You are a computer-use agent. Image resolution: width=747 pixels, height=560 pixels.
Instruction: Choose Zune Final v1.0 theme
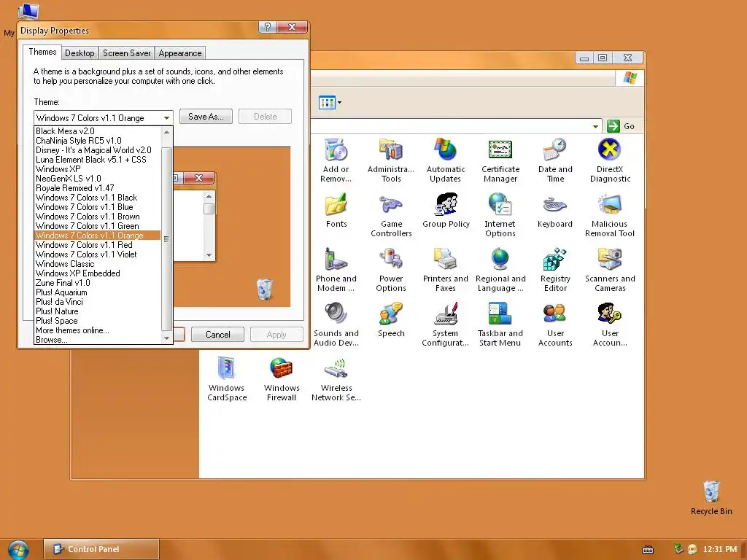click(98, 283)
